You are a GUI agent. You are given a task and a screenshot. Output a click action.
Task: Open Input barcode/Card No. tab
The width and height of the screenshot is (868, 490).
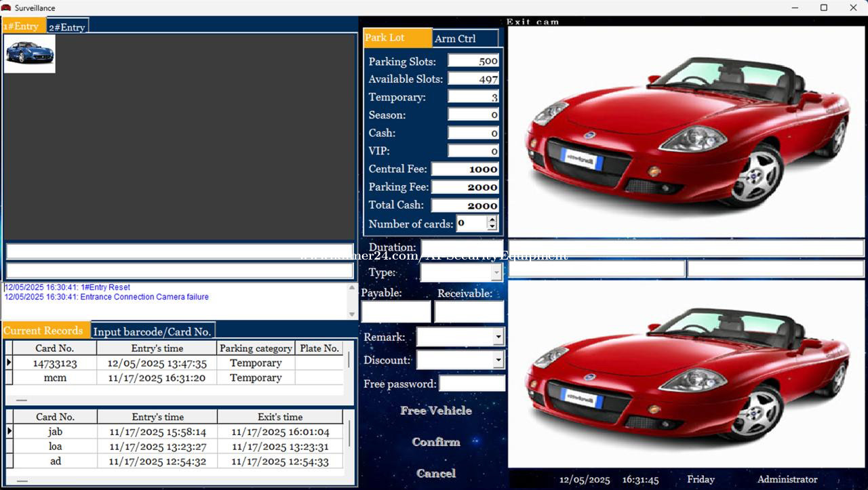pos(153,331)
